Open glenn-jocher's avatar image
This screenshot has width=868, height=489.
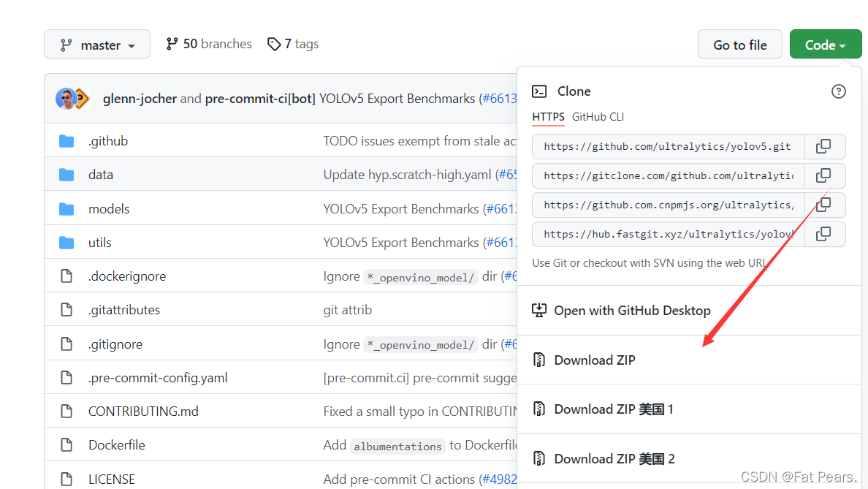[66, 99]
